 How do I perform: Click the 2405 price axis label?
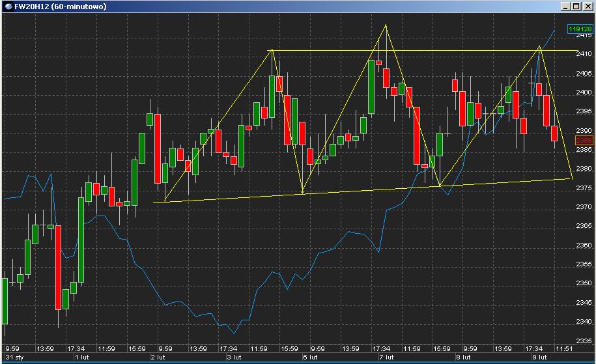584,73
